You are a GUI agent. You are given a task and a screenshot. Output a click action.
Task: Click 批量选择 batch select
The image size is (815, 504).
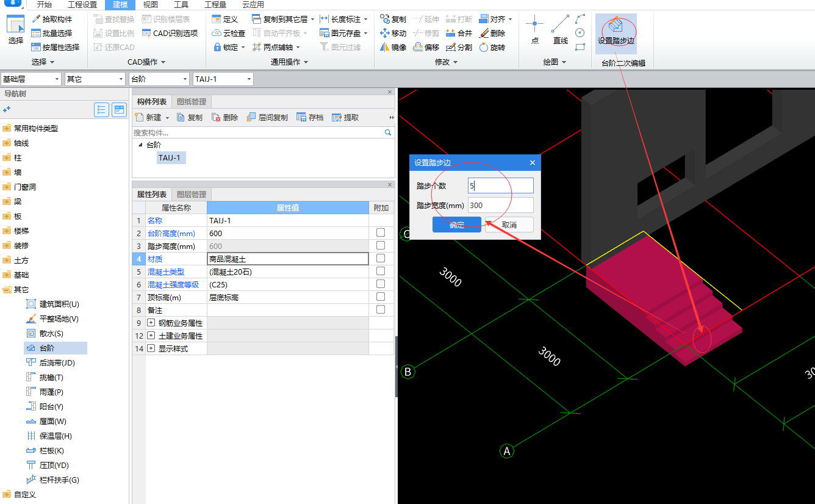pyautogui.click(x=52, y=34)
